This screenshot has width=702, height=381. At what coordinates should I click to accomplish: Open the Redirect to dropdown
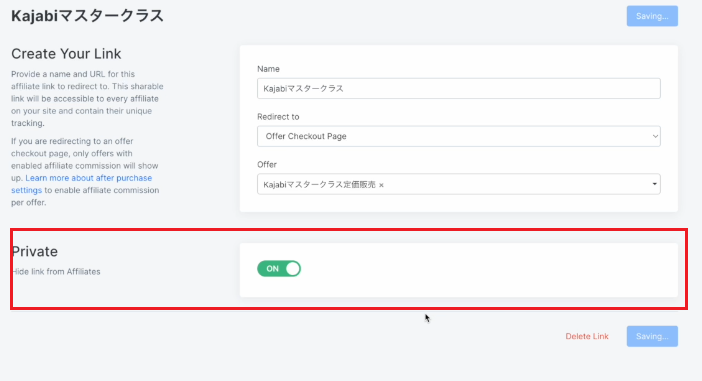(458, 136)
